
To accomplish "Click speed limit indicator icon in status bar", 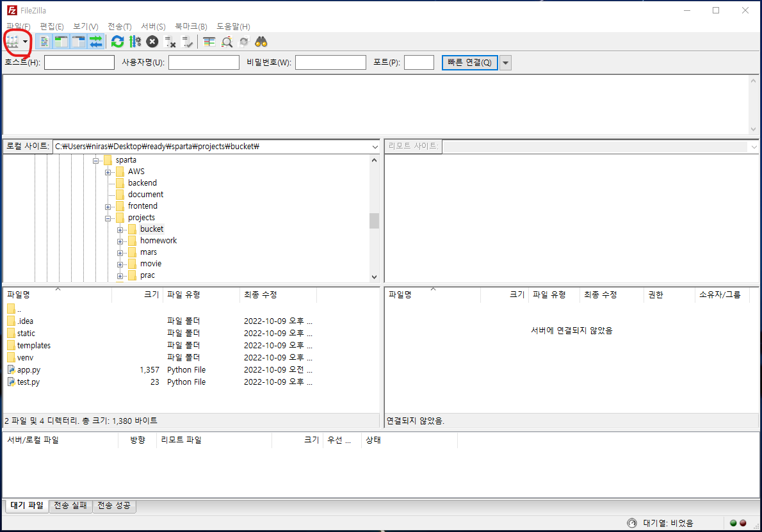I will click(632, 523).
